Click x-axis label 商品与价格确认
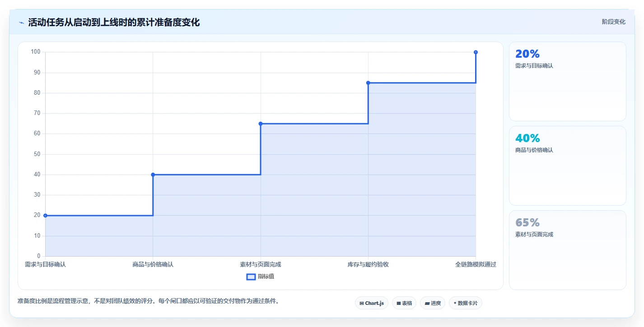This screenshot has width=644, height=327. (153, 264)
